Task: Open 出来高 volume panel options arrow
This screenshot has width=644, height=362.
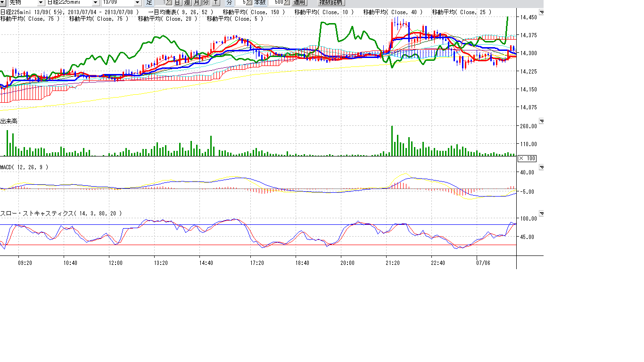Action: (541, 121)
